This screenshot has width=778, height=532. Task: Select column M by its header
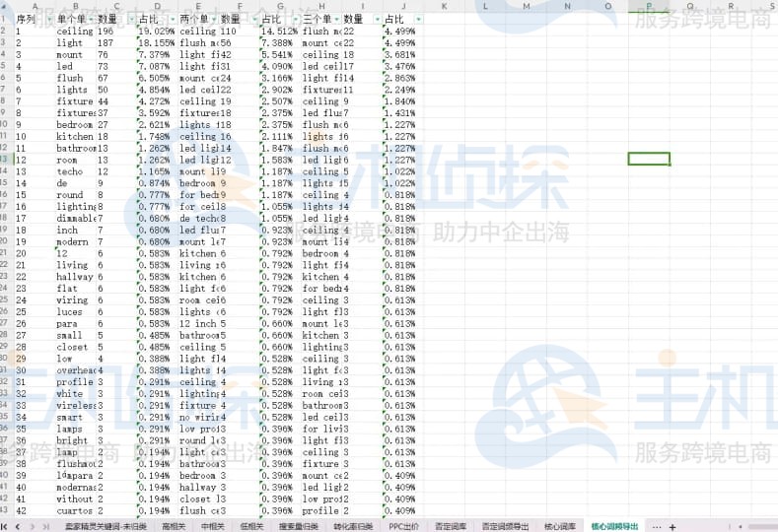[526, 6]
